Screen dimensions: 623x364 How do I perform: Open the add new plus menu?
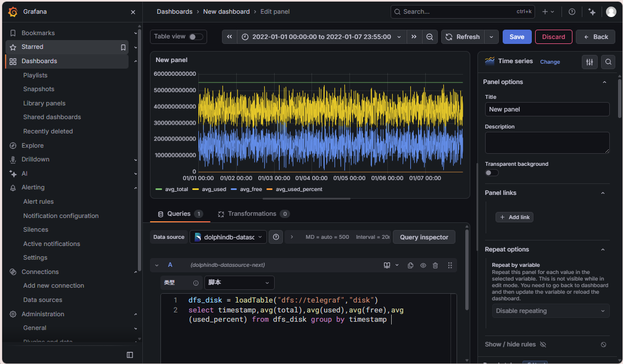tap(548, 12)
